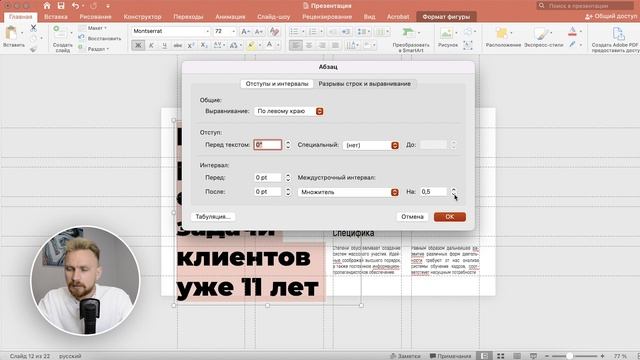Click Преобразовать в SmartArt icon
The height and width of the screenshot is (360, 640).
[x=408, y=33]
